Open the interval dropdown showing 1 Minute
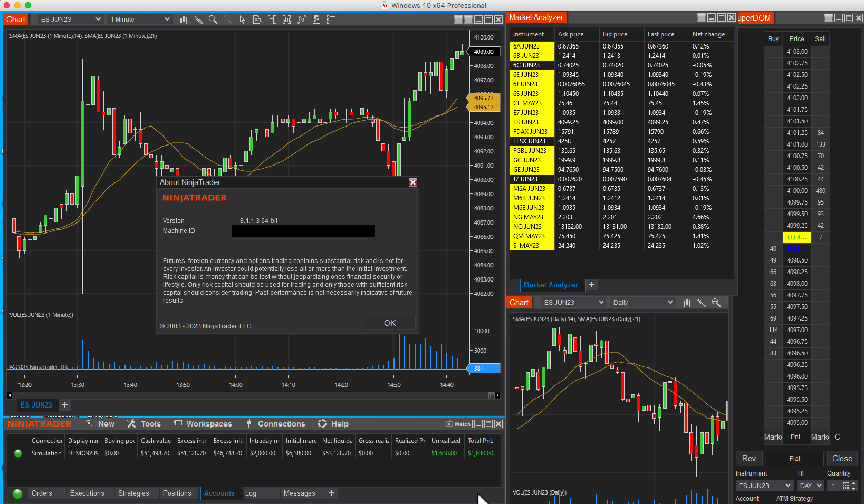Viewport: 864px width, 504px height. click(139, 19)
